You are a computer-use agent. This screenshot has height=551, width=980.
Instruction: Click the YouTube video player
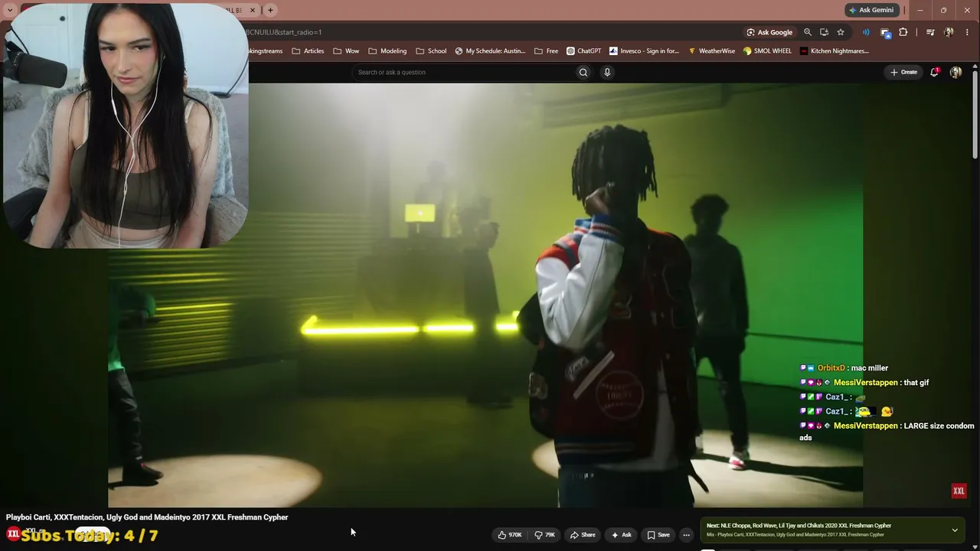click(x=485, y=295)
